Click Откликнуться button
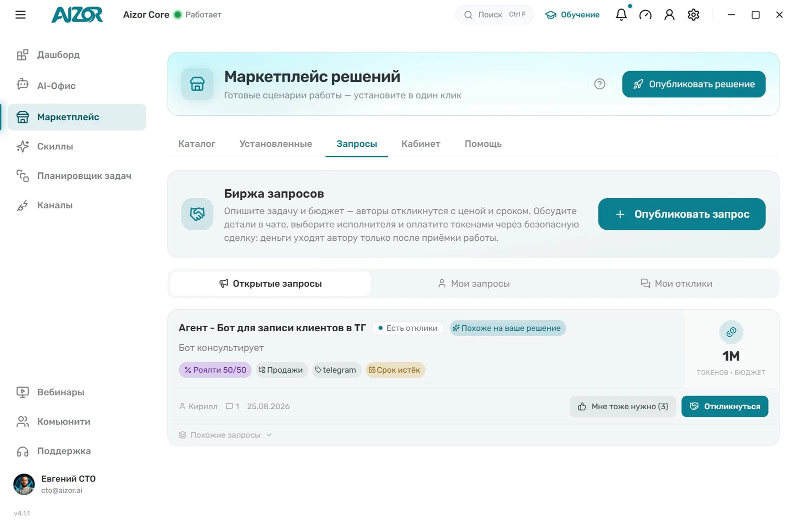Image resolution: width=800 pixels, height=532 pixels. 724,407
